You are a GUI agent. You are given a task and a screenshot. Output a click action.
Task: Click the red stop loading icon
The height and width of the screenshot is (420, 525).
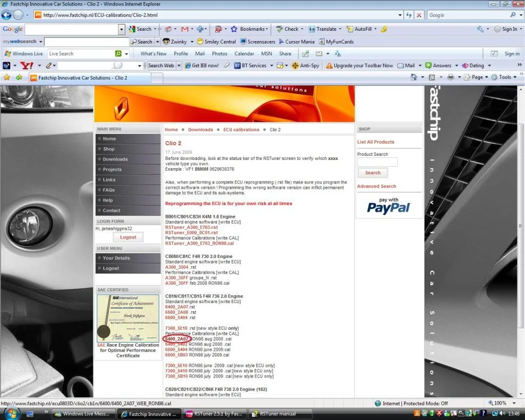click(419, 15)
